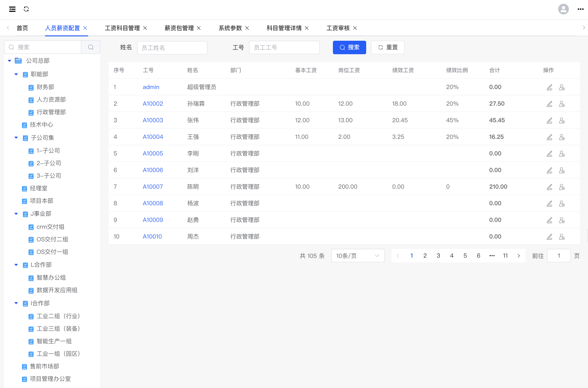This screenshot has width=588, height=388.
Task: Switch to the 科目管理详情 tab
Action: tap(284, 28)
